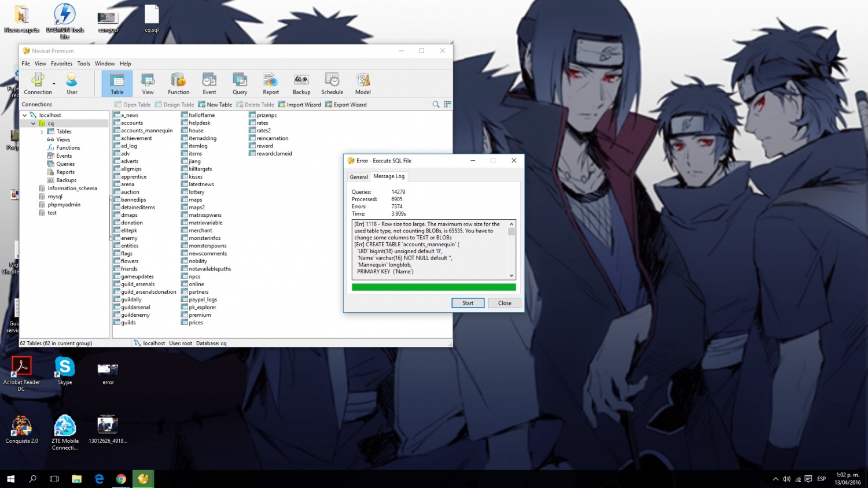Image resolution: width=868 pixels, height=488 pixels.
Task: Select the rewardclameid table
Action: point(270,154)
